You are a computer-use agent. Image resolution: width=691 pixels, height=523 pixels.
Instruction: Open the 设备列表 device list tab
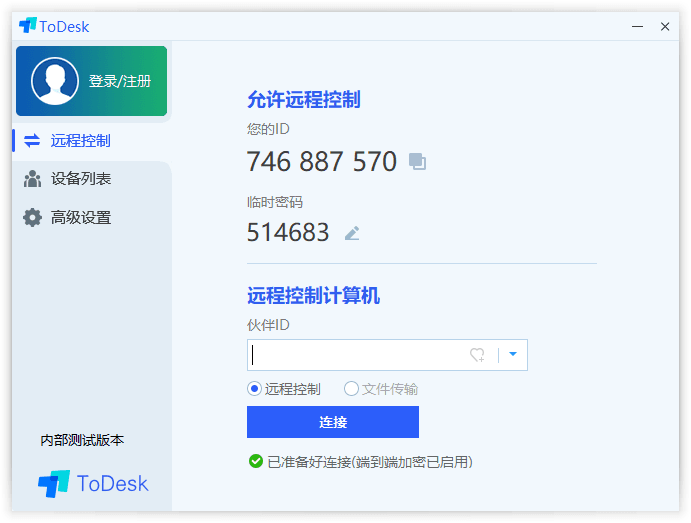(80, 179)
